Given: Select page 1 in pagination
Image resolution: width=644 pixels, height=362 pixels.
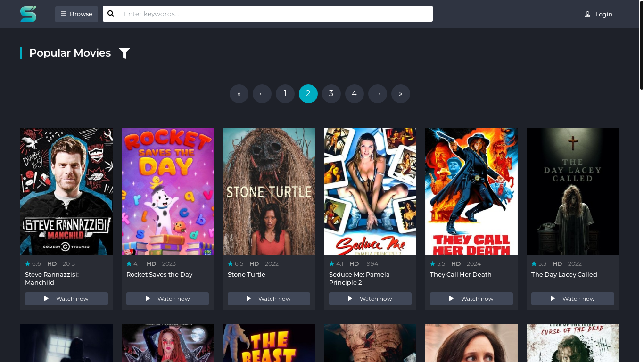Looking at the screenshot, I should 285,94.
